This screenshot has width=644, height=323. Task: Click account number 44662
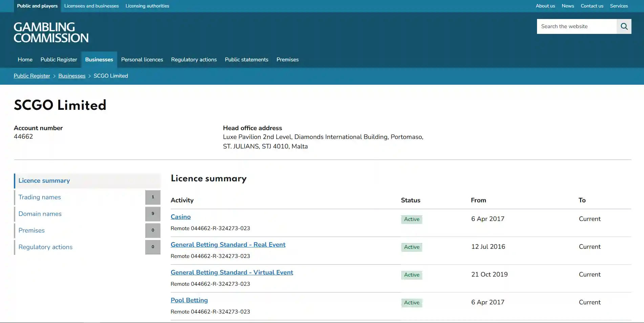23,137
